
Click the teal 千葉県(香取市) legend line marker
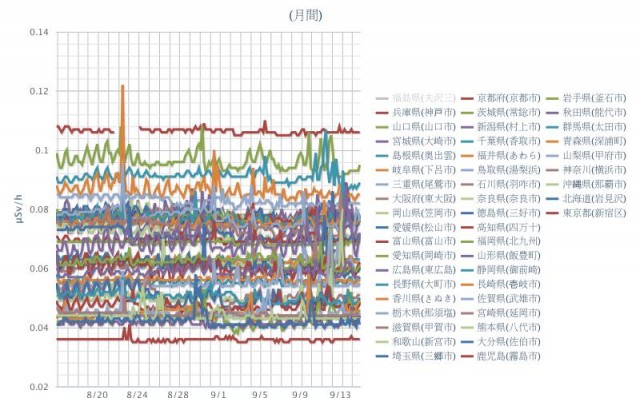467,141
